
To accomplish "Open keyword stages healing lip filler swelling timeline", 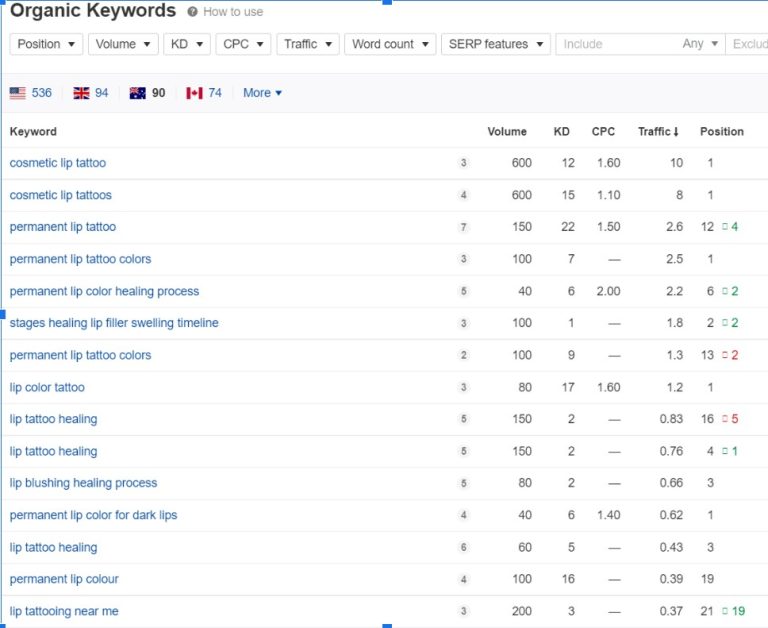I will click(x=114, y=323).
